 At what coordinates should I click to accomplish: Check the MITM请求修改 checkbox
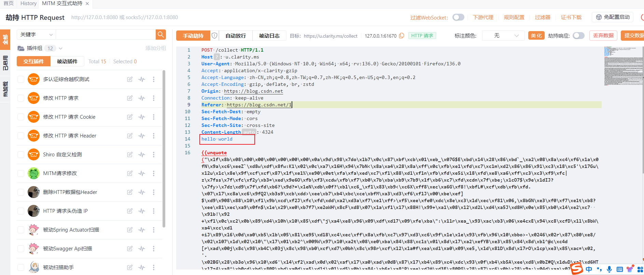coord(21,173)
